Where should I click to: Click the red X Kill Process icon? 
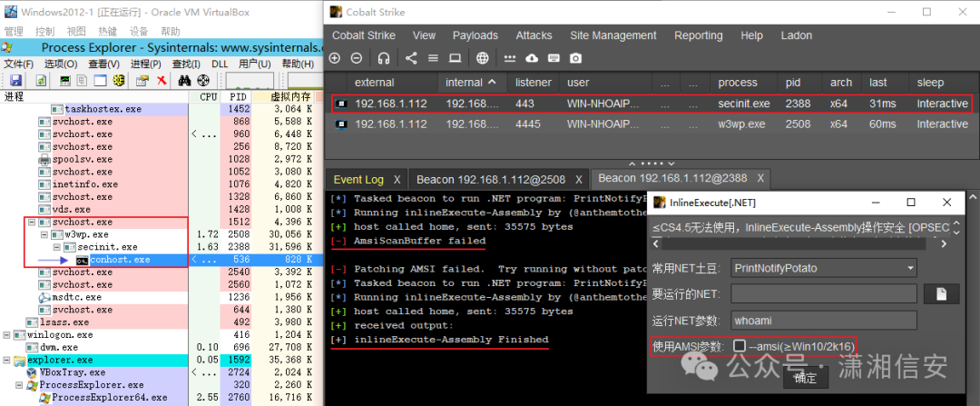162,80
